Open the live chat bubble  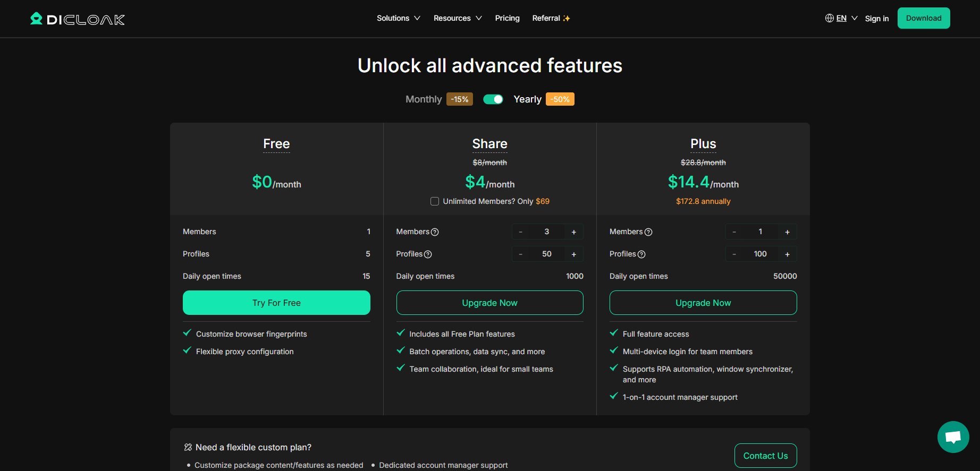[x=952, y=436]
